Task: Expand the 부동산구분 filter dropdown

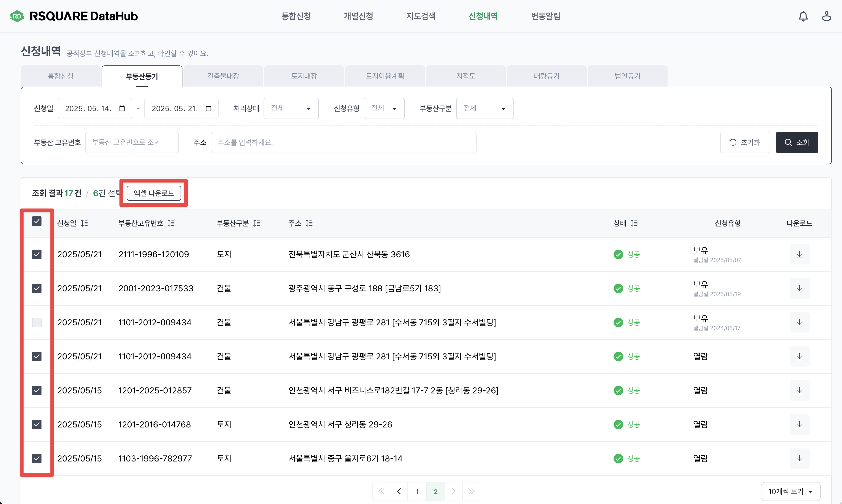Action: [484, 108]
